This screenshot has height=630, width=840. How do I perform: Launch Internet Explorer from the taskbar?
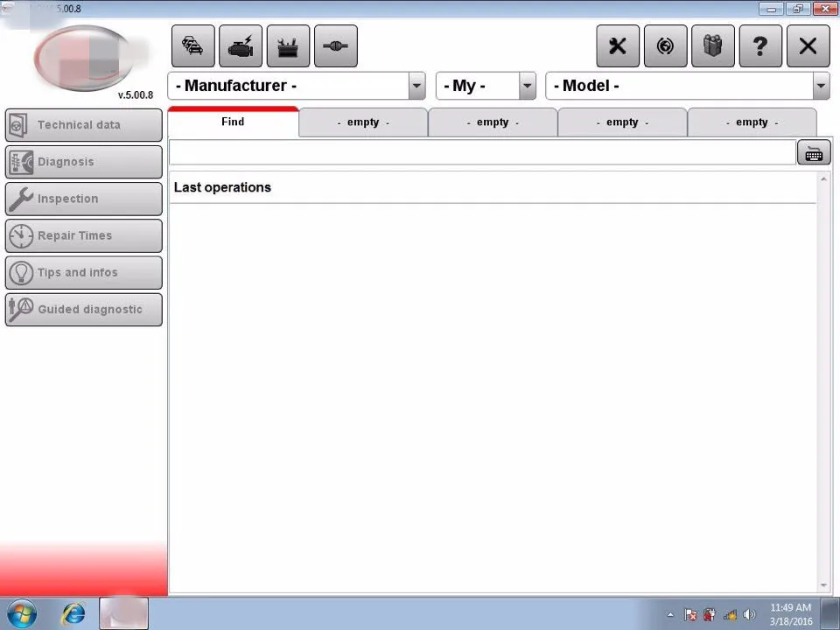coord(73,613)
